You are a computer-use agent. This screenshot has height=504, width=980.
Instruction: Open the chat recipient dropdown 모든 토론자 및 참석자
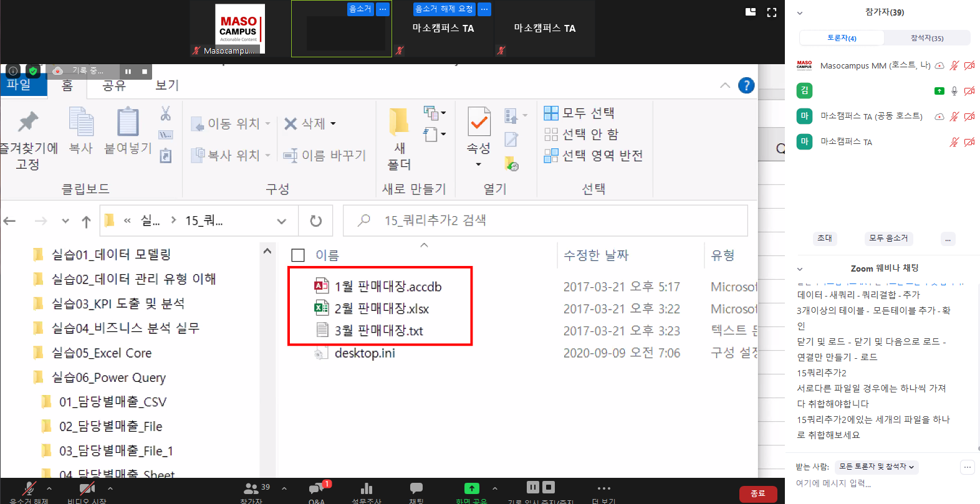876,467
